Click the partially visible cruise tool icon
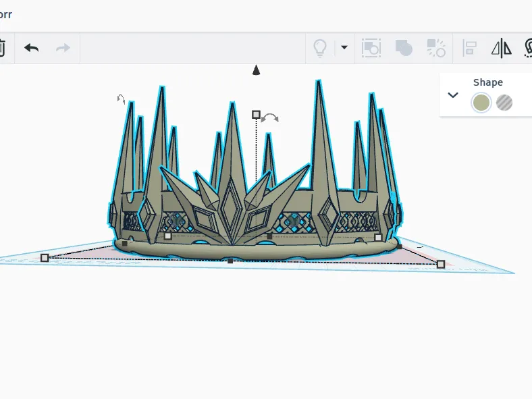This screenshot has height=399, width=532. [x=528, y=48]
